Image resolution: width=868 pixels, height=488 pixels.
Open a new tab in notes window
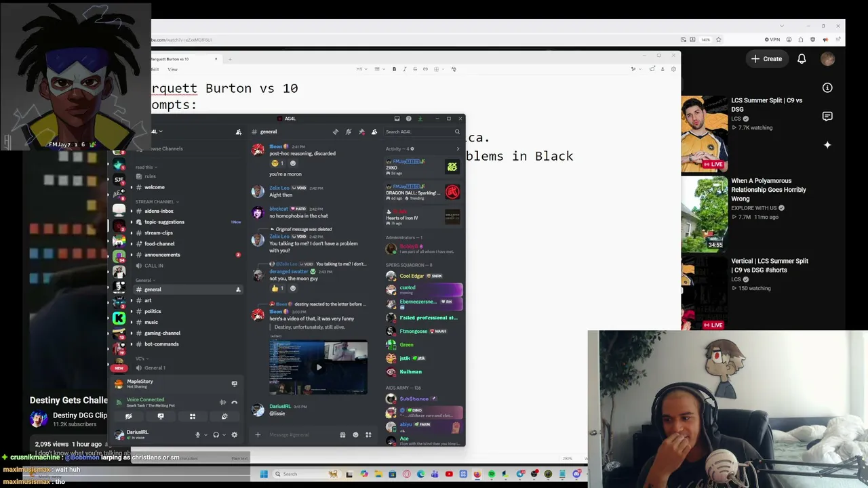click(x=230, y=59)
